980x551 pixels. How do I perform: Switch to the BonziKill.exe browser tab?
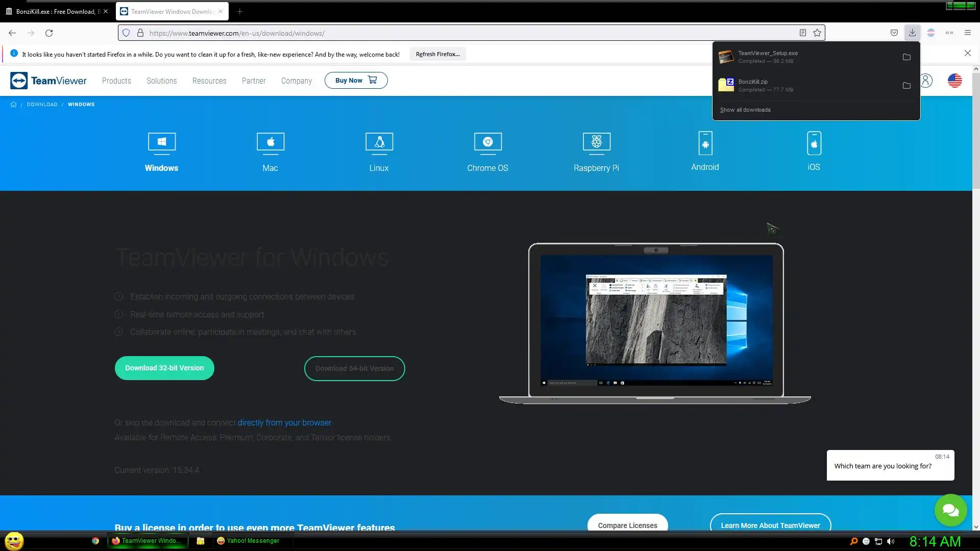[x=55, y=11]
